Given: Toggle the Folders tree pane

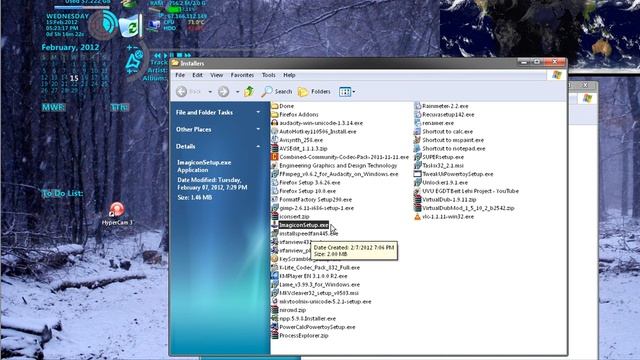Looking at the screenshot, I should [x=314, y=91].
